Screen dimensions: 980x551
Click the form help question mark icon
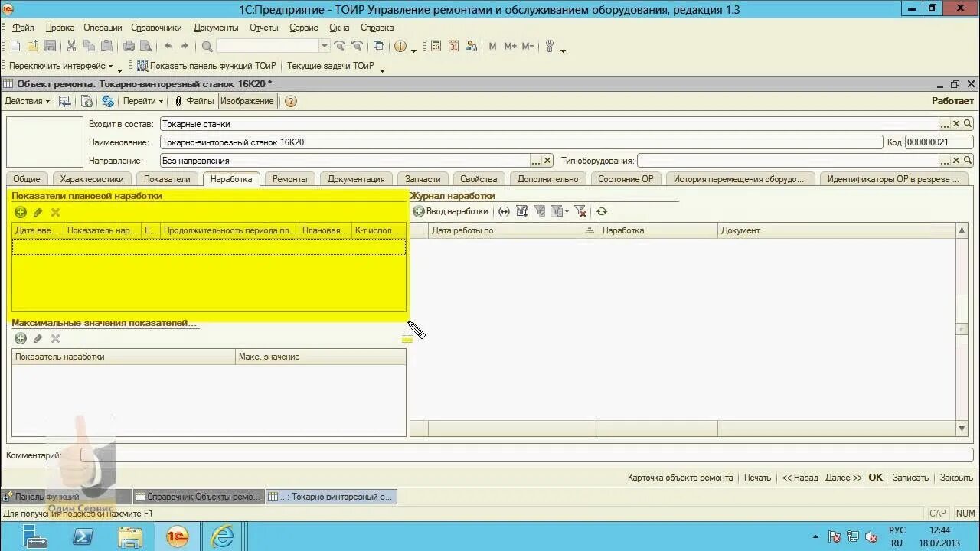[291, 101]
